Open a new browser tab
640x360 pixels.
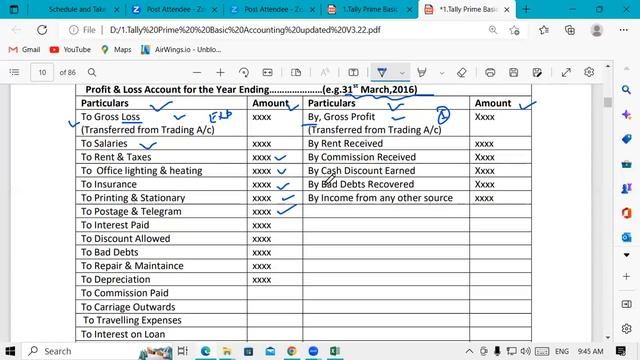[x=526, y=9]
